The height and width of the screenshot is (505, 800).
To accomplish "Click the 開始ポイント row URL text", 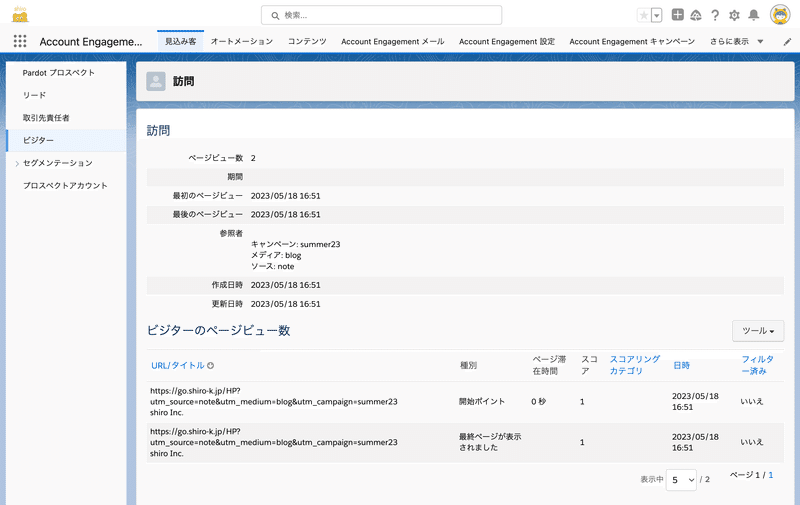I will pos(273,396).
